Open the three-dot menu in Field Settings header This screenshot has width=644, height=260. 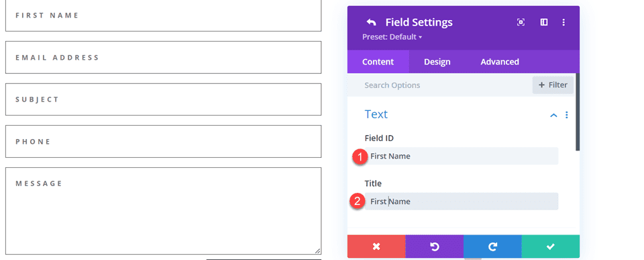pyautogui.click(x=563, y=22)
